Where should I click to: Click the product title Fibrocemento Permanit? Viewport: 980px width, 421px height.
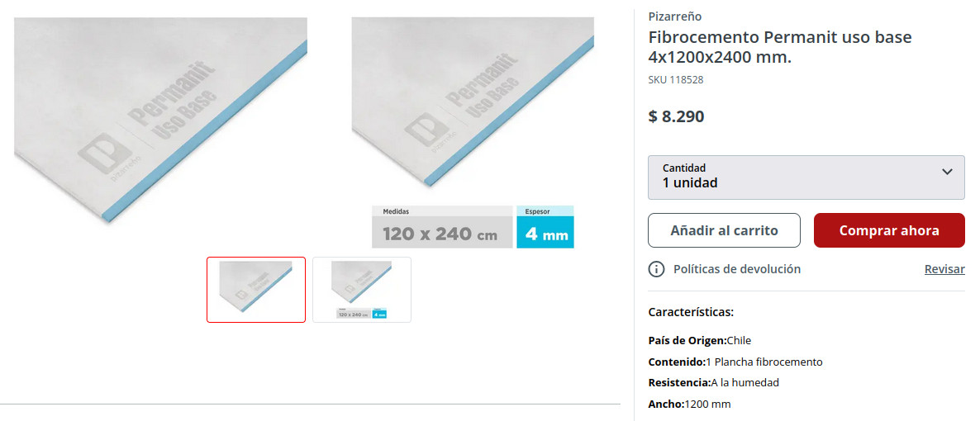point(780,48)
